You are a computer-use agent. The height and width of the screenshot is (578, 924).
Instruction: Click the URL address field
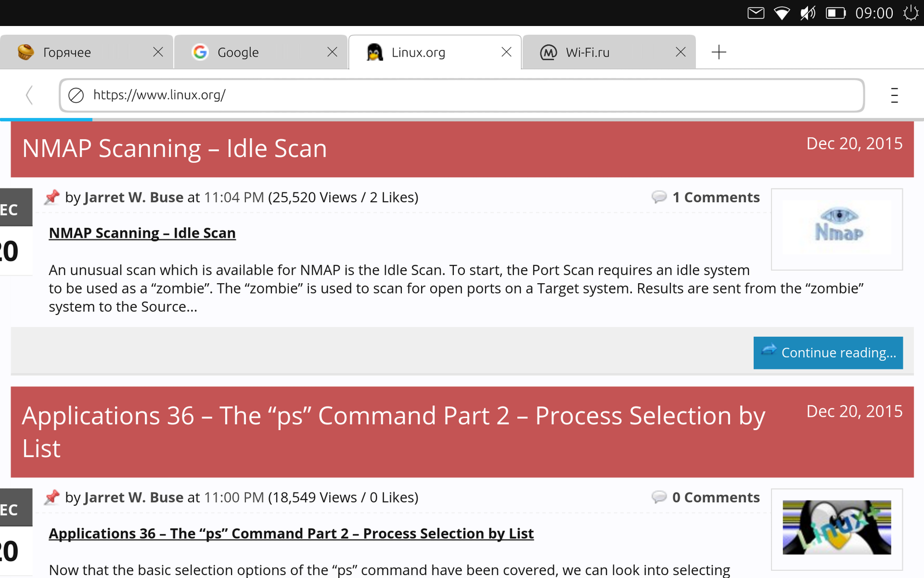pos(462,95)
